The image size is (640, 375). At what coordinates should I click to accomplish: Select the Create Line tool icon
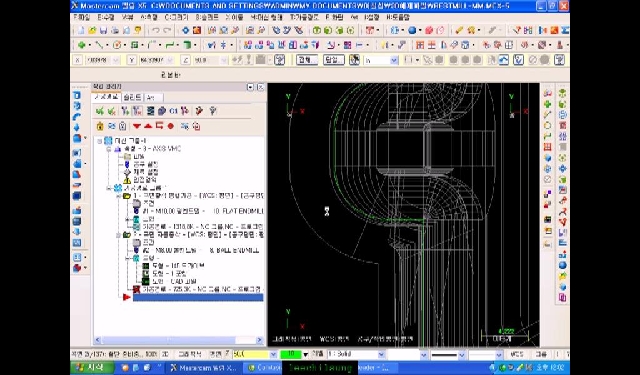[99, 45]
